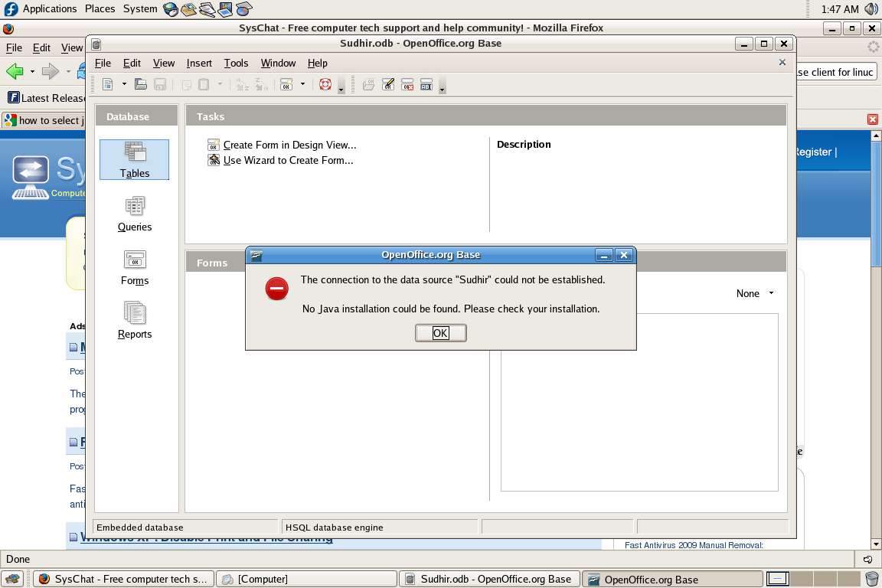Image resolution: width=882 pixels, height=588 pixels.
Task: Click 'Use Wizard to Create Form...' task
Action: 288,160
